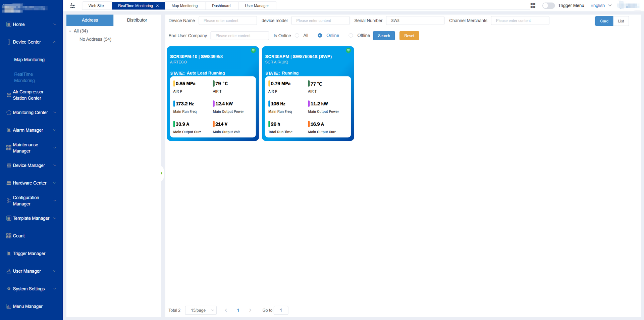Viewport: 644px width, 320px height.
Task: Open the grid apps icon in header
Action: pyautogui.click(x=533, y=6)
